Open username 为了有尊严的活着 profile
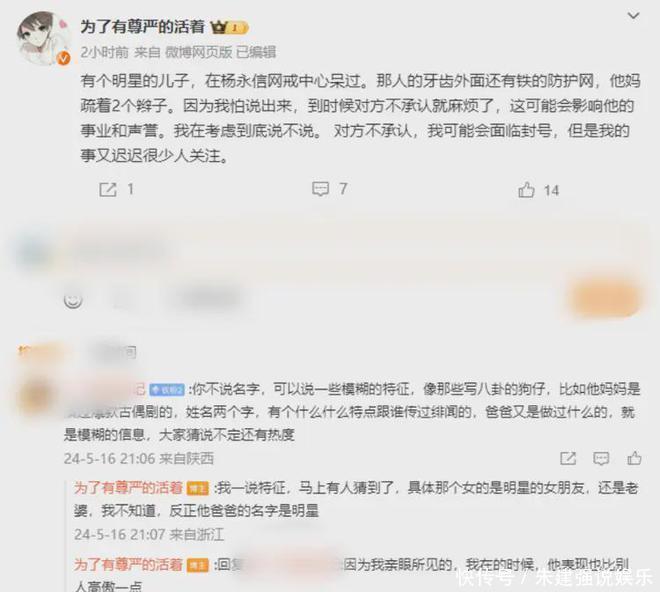 pos(142,27)
